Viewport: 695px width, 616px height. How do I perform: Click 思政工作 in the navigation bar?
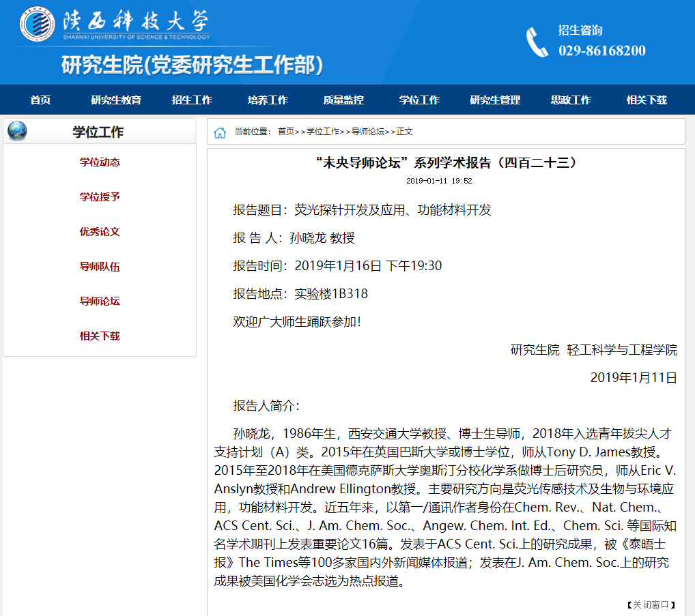(x=571, y=100)
